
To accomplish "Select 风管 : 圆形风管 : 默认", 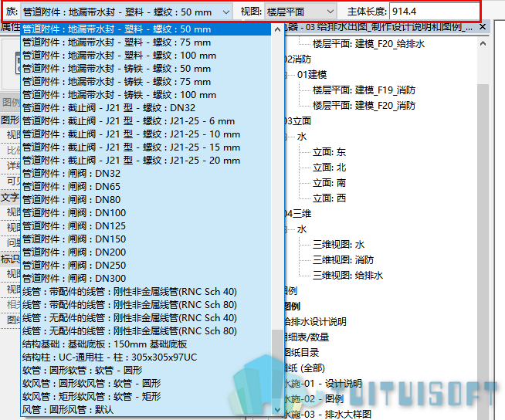I will [146, 410].
